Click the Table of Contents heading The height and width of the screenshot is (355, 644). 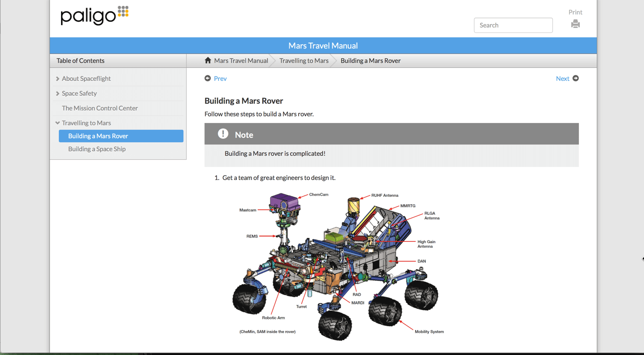click(80, 61)
